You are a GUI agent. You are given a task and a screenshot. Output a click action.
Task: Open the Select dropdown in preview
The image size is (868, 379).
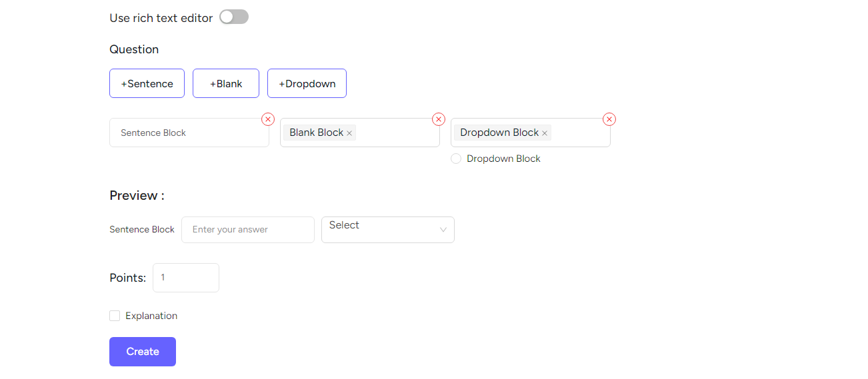click(388, 230)
